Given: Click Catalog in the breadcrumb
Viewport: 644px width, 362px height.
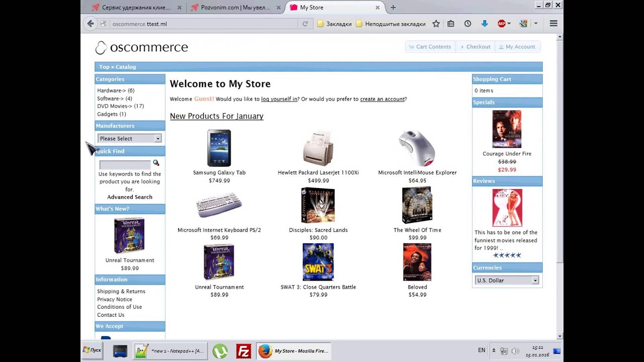Looking at the screenshot, I should click(126, 67).
